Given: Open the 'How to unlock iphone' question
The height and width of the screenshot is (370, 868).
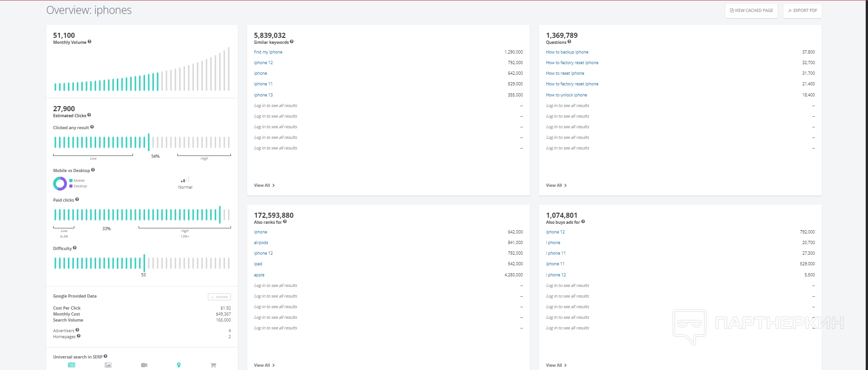Looking at the screenshot, I should pyautogui.click(x=566, y=95).
